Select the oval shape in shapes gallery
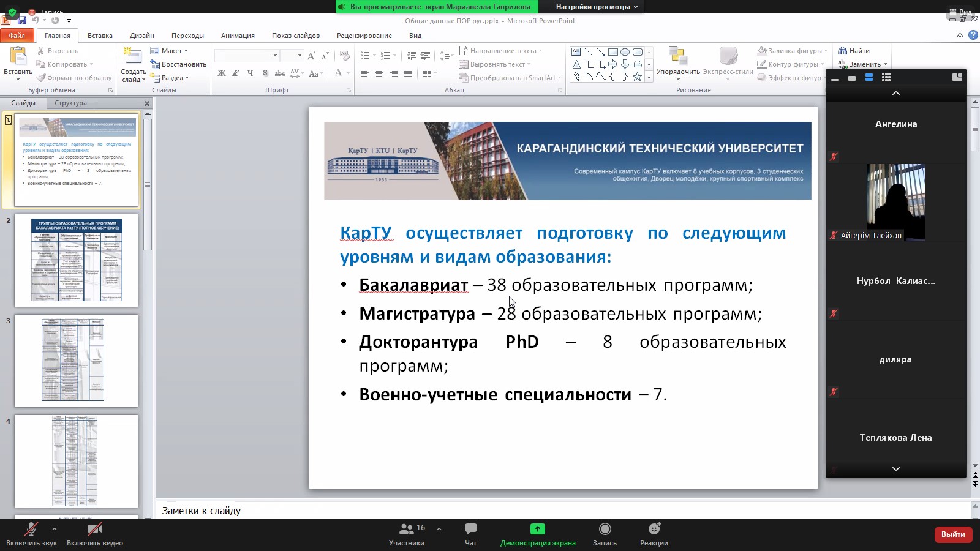 625,52
